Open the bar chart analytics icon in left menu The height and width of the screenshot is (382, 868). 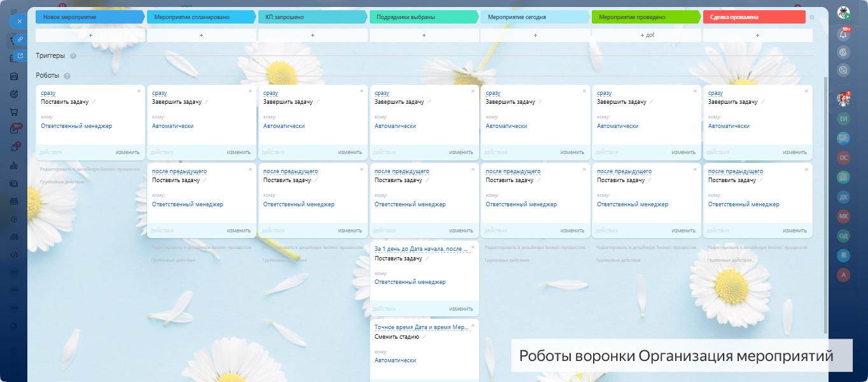tap(14, 166)
